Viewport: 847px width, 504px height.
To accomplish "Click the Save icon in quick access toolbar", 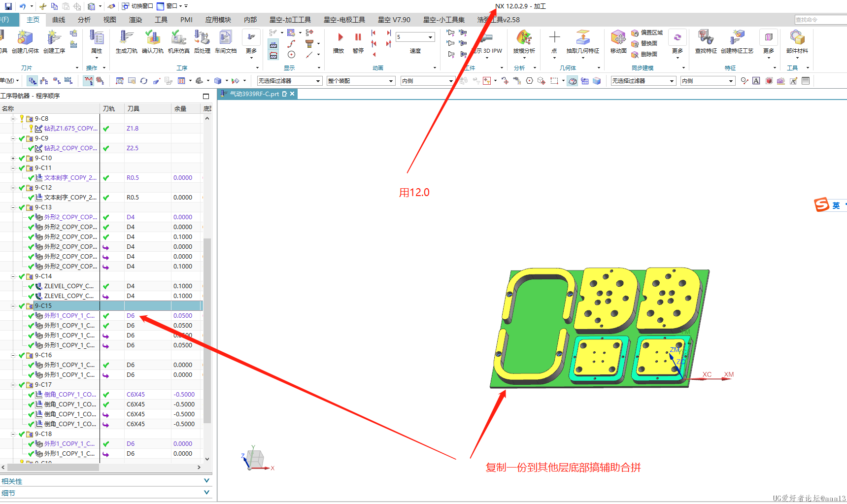I will tap(8, 6).
